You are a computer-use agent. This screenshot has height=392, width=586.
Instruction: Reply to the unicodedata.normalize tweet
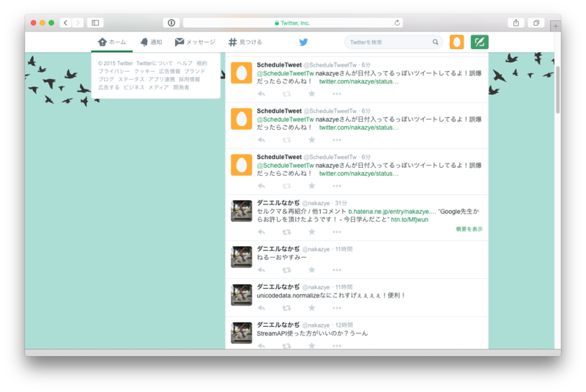coord(262,308)
